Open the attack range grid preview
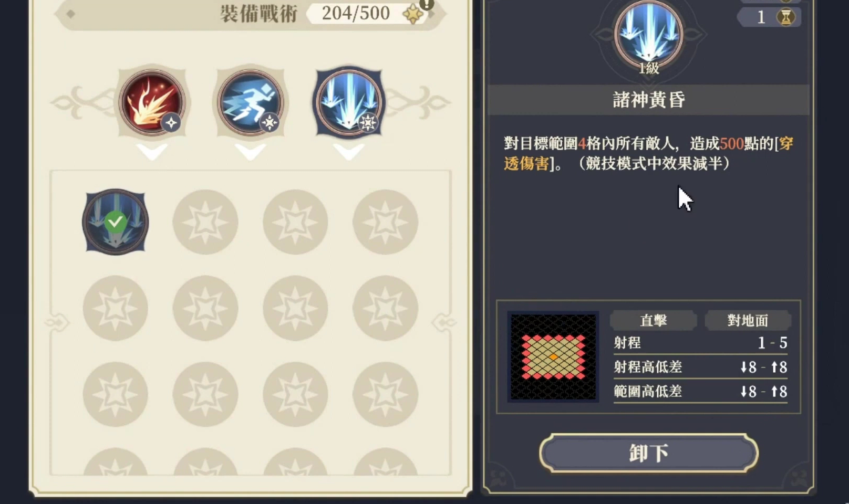This screenshot has height=504, width=849. [x=553, y=357]
